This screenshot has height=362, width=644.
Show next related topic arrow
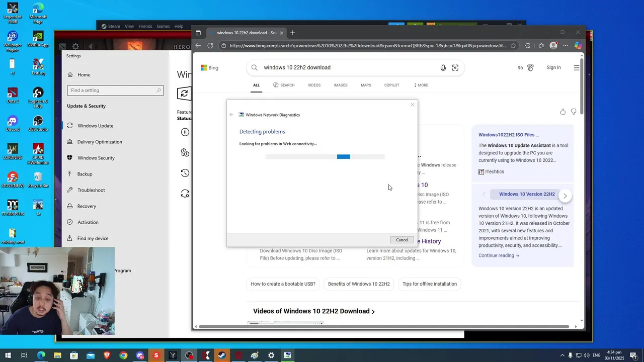(565, 196)
